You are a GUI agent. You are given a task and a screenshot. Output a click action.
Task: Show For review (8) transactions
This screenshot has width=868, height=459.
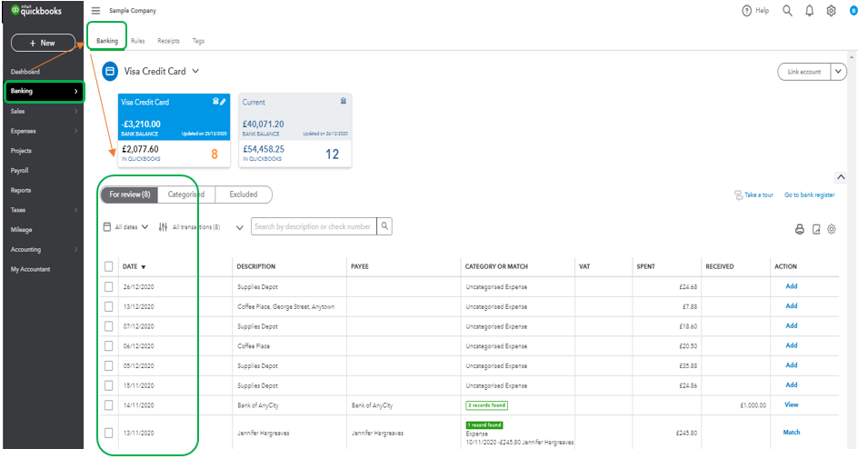(x=130, y=195)
